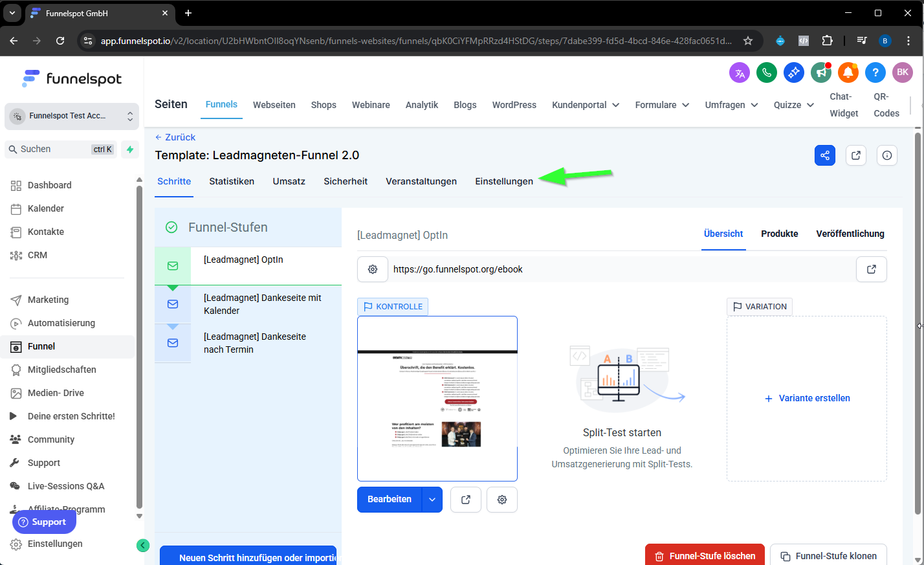The height and width of the screenshot is (565, 924).
Task: Open the Sicherheit tab
Action: [x=346, y=181]
